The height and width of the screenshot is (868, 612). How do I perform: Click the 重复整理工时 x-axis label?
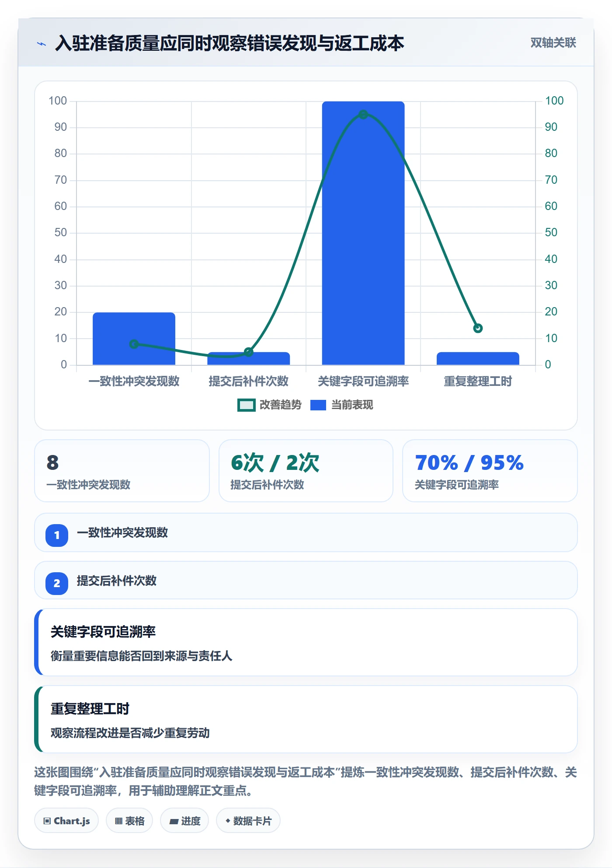coord(478,381)
